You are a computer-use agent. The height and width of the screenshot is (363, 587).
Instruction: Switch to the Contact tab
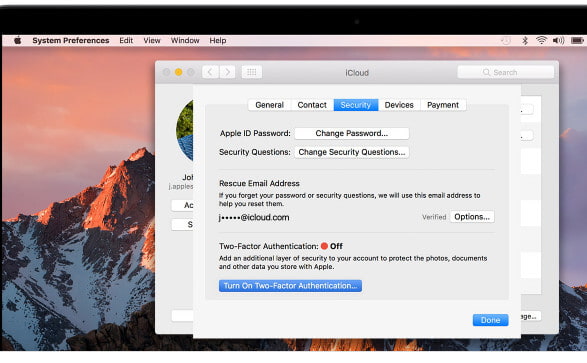point(312,105)
